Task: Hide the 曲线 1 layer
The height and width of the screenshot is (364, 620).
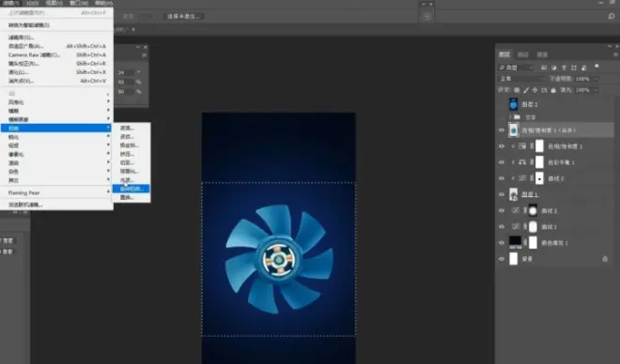Action: click(x=502, y=227)
